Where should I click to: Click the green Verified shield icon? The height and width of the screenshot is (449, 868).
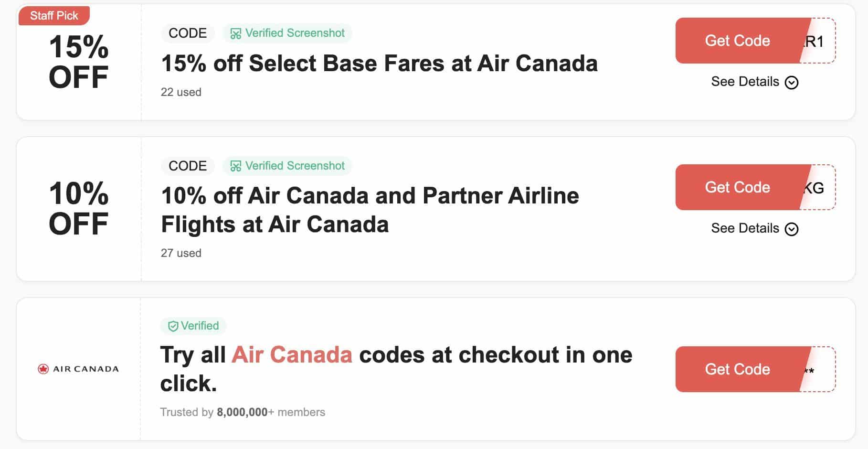(x=172, y=326)
